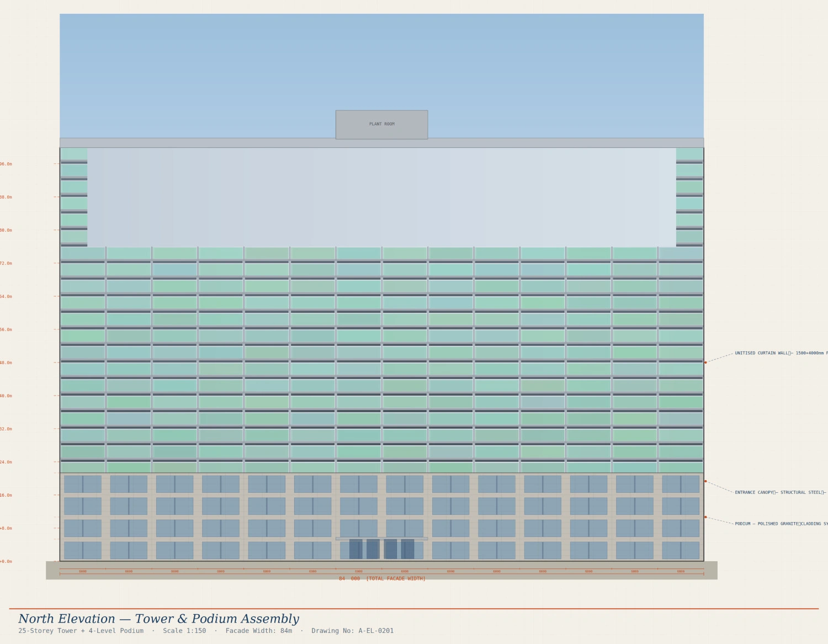The image size is (828, 644).
Task: Select the ENTRANCE CANOPY — STRUCTURAL STEEL annotation
Action: 778,492
